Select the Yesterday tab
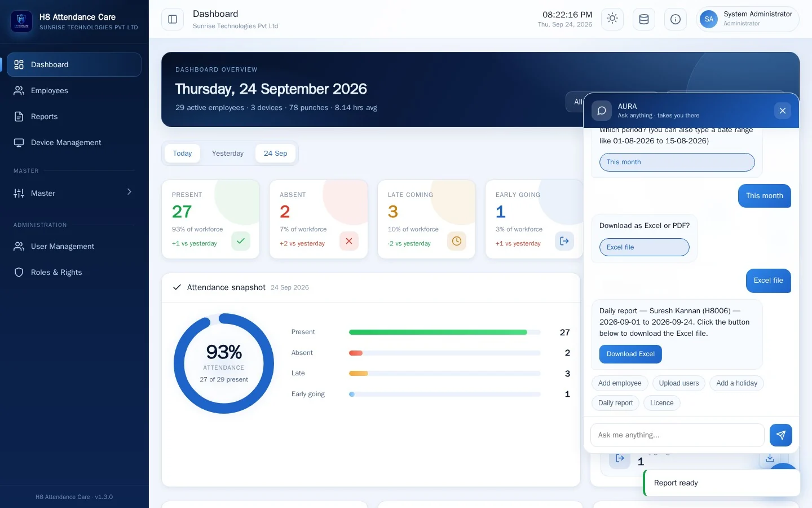The width and height of the screenshot is (812, 508). 228,154
